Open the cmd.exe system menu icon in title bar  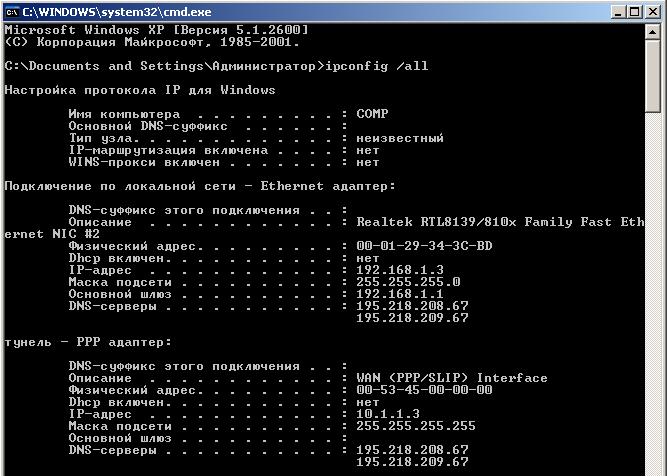[x=11, y=12]
